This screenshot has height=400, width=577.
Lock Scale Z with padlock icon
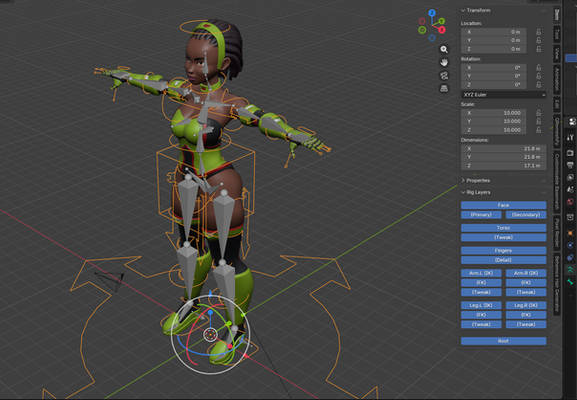[x=538, y=130]
